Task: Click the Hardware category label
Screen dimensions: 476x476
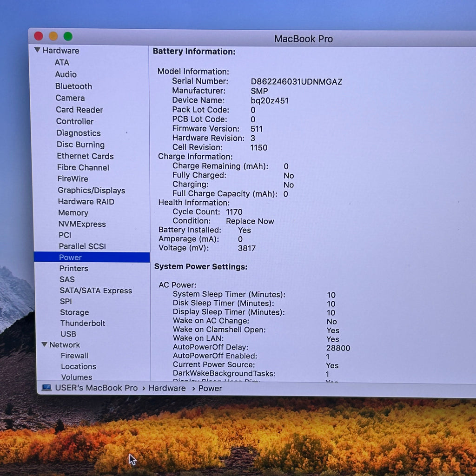Action: 61,51
